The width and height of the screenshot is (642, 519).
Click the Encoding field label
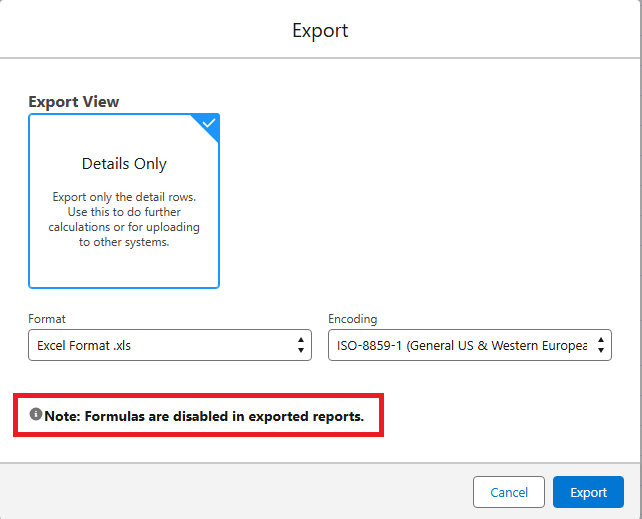(x=353, y=319)
